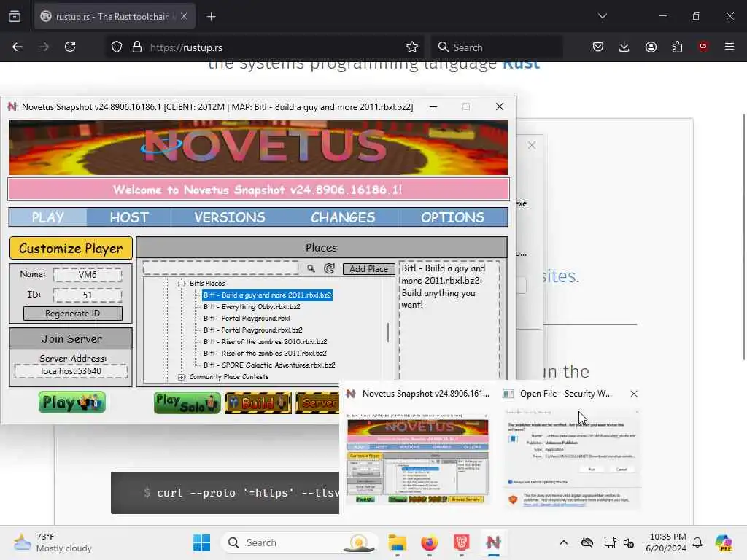Click the Brave browser taskbar icon
Image resolution: width=747 pixels, height=560 pixels.
point(461,542)
